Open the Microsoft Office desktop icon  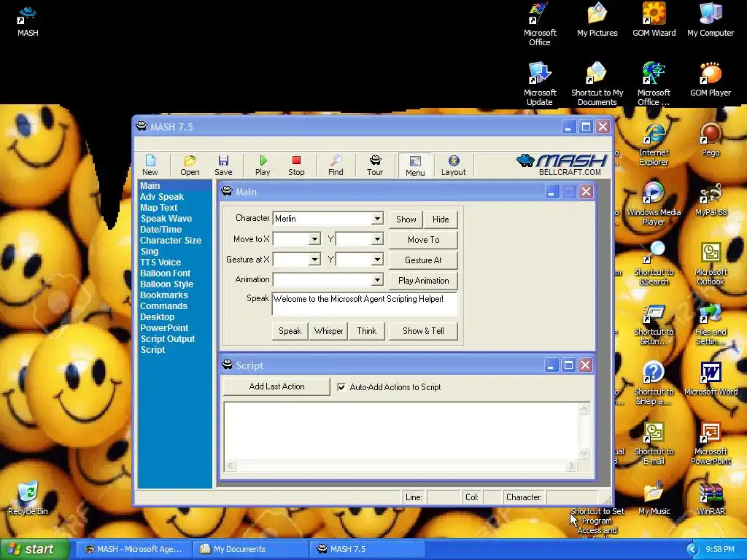click(x=540, y=25)
